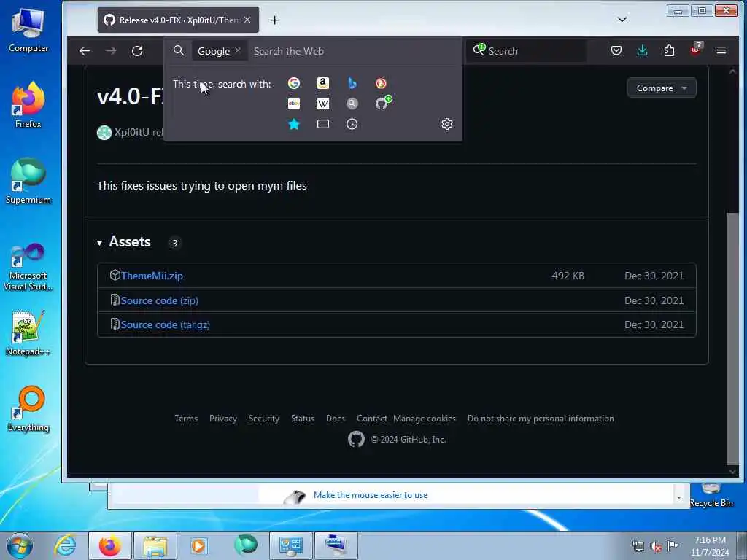Screen dimensions: 747x560
Task: Click the volume tray icon
Action: (656, 547)
